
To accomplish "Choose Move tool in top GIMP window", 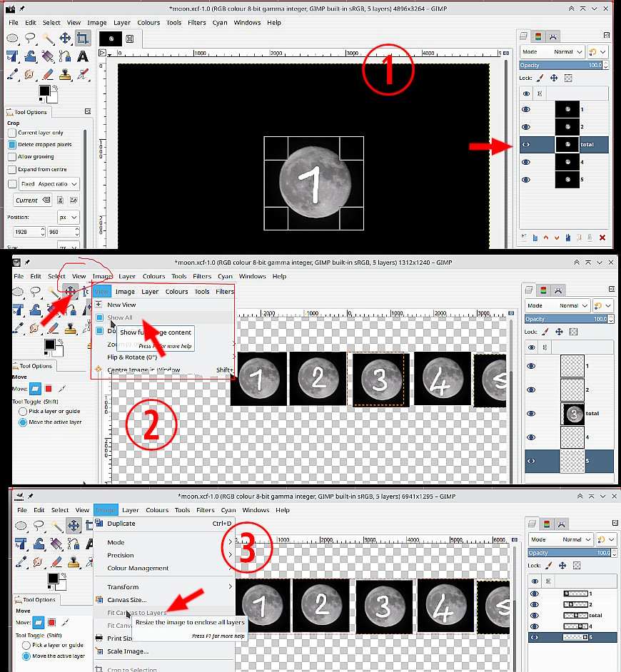I will coord(65,39).
